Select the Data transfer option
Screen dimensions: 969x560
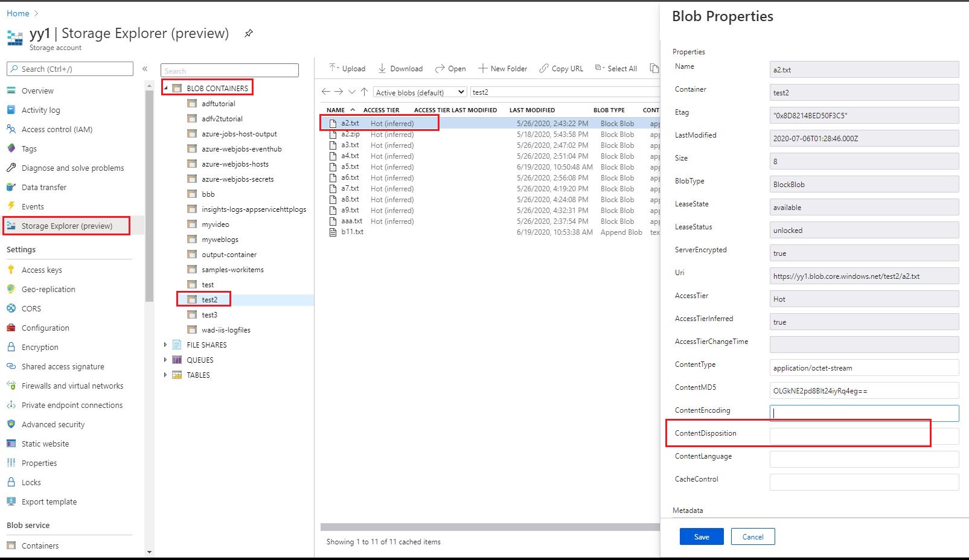[44, 187]
